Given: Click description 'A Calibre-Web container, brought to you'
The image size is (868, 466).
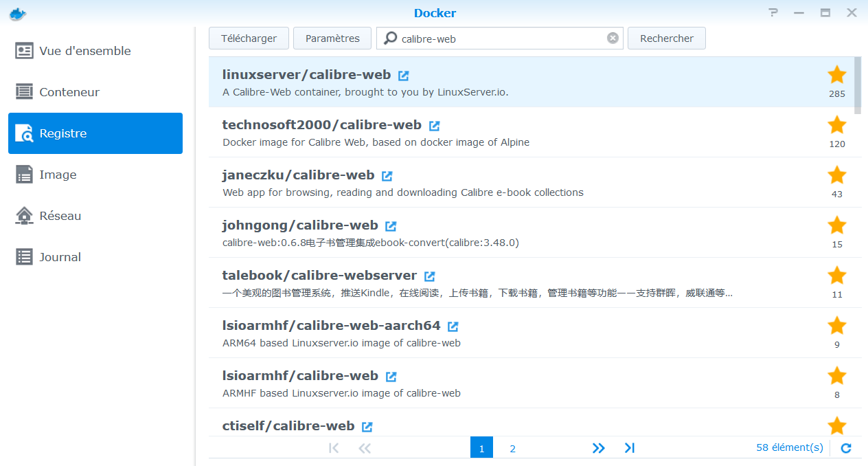Looking at the screenshot, I should pyautogui.click(x=366, y=92).
